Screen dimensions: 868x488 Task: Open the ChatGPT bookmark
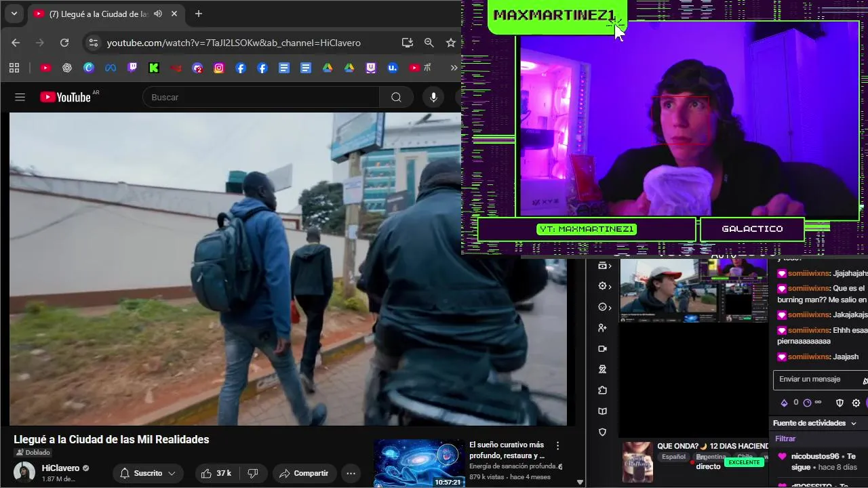pyautogui.click(x=67, y=68)
